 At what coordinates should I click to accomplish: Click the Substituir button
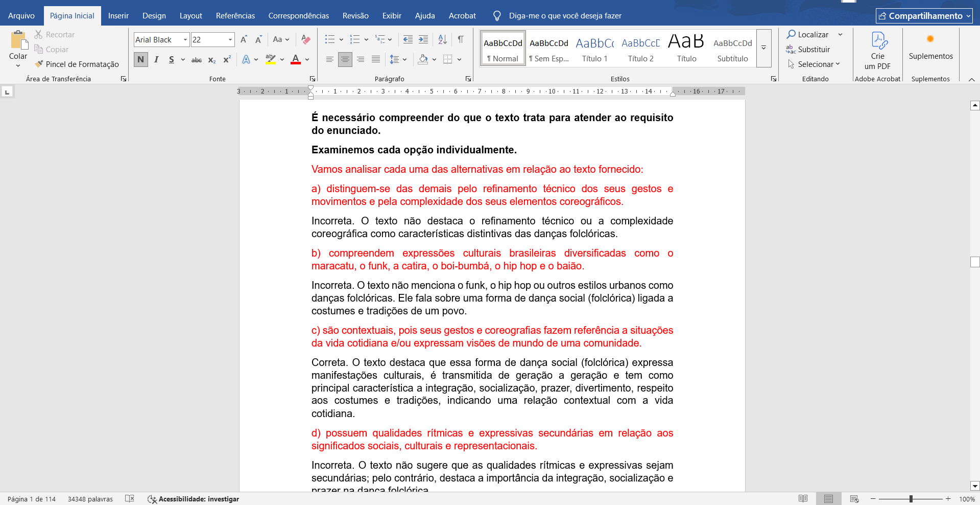tap(808, 49)
